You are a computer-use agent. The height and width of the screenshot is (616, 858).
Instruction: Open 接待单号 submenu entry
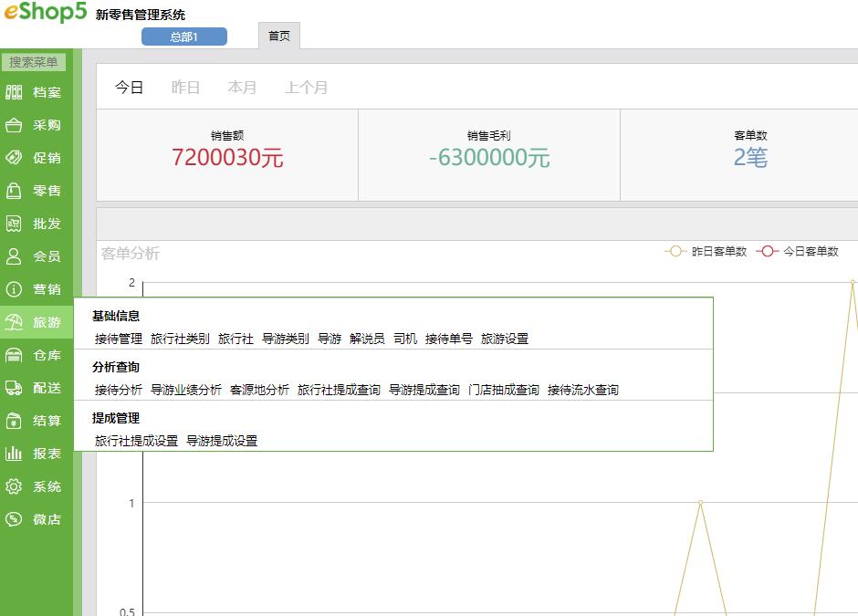(x=449, y=339)
